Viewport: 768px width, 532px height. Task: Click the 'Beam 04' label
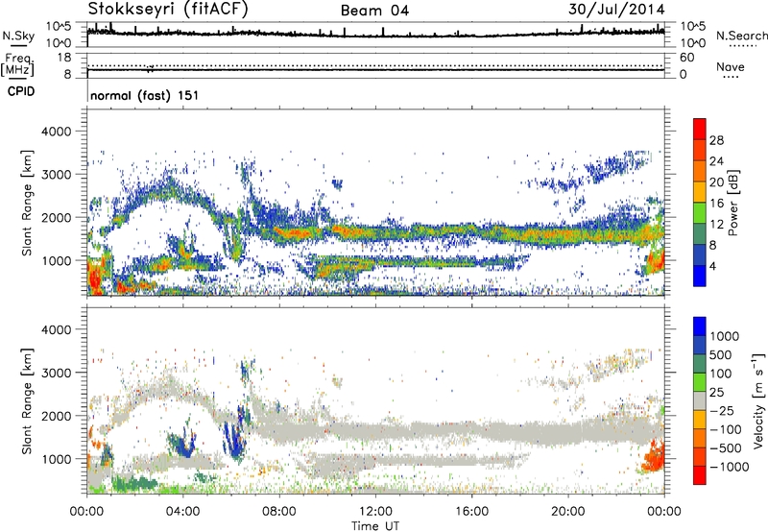tap(374, 11)
